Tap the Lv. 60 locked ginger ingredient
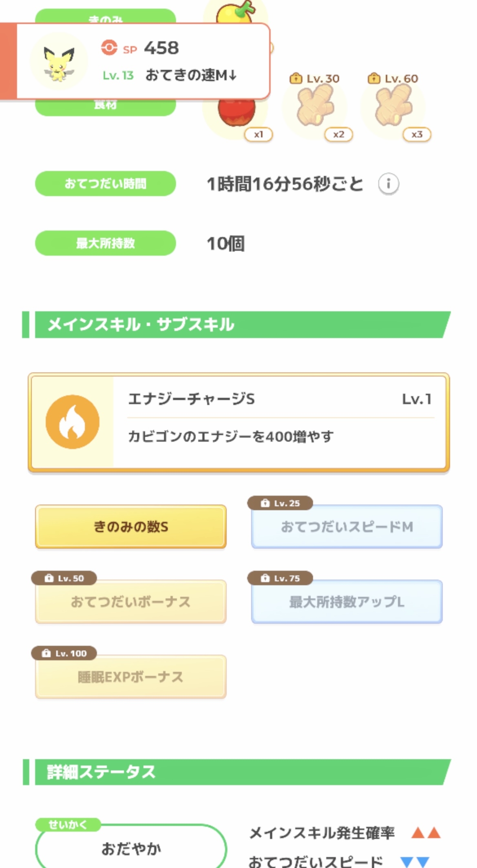477x868 pixels. click(394, 107)
